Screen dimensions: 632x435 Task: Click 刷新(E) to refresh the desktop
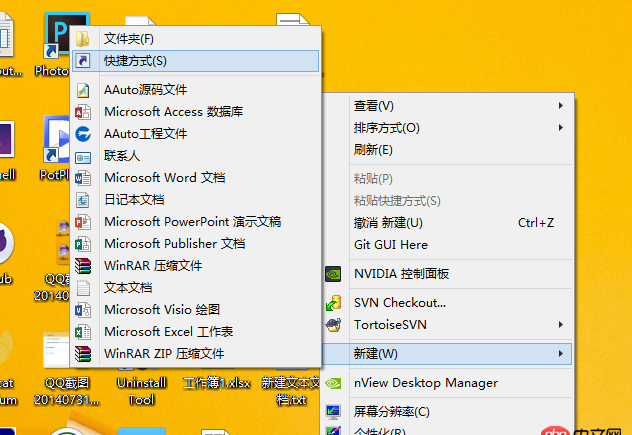click(x=447, y=150)
